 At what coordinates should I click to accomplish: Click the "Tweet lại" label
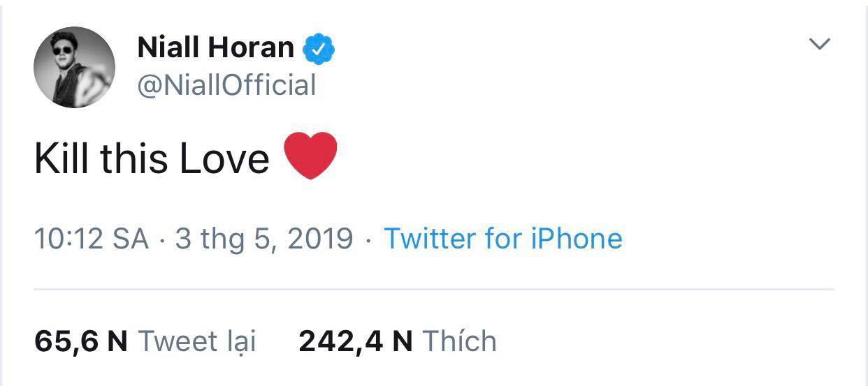point(197,342)
